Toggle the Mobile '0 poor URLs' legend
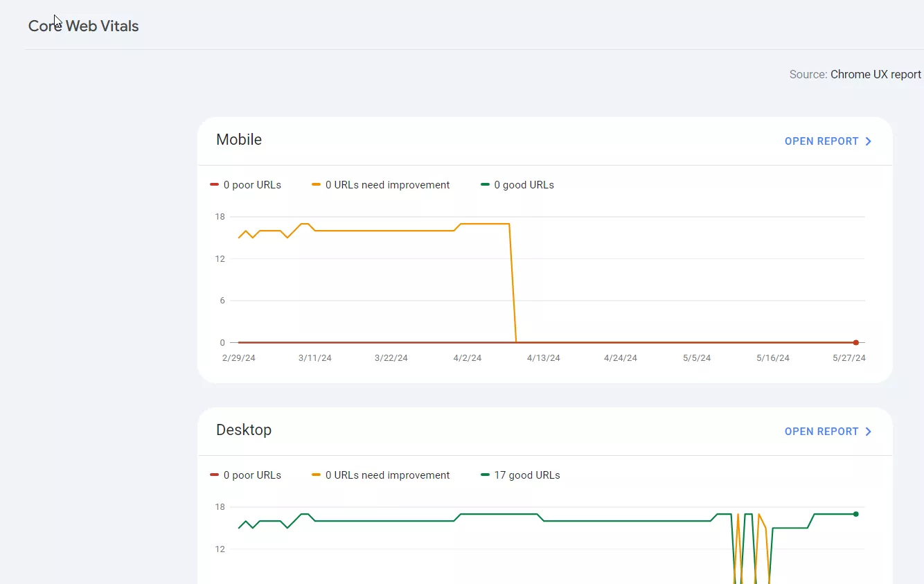Viewport: 924px width, 584px height. click(246, 185)
